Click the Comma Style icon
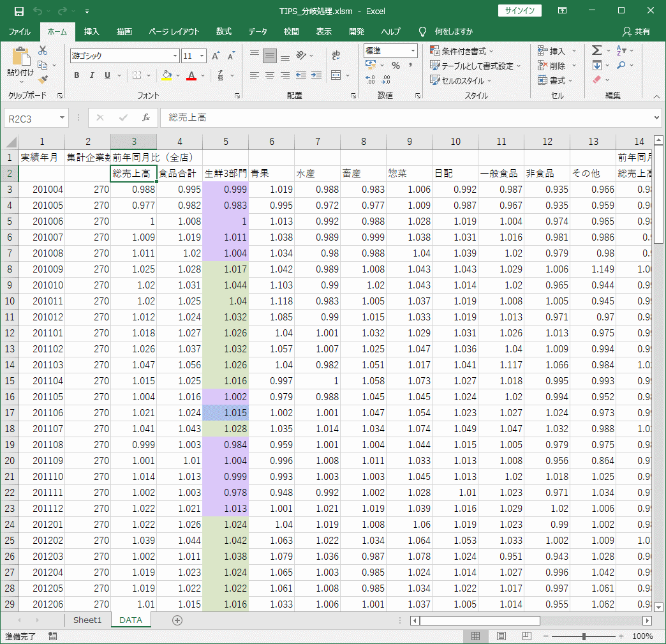Screen dimensions: 666x644 (x=410, y=66)
